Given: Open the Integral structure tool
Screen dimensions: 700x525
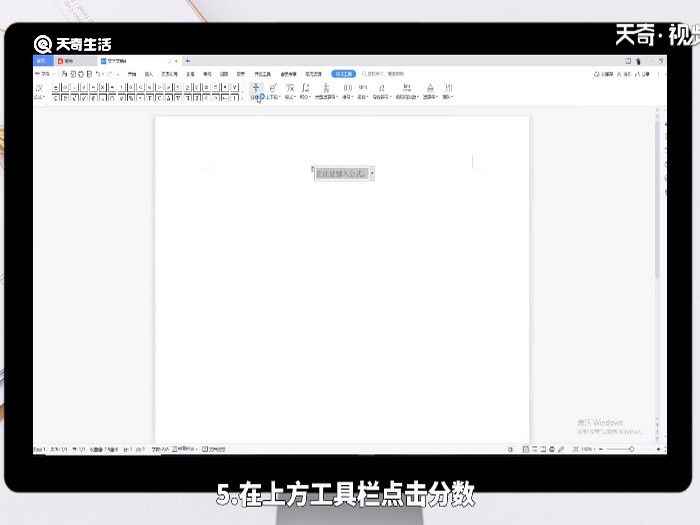Looking at the screenshot, I should point(305,91).
